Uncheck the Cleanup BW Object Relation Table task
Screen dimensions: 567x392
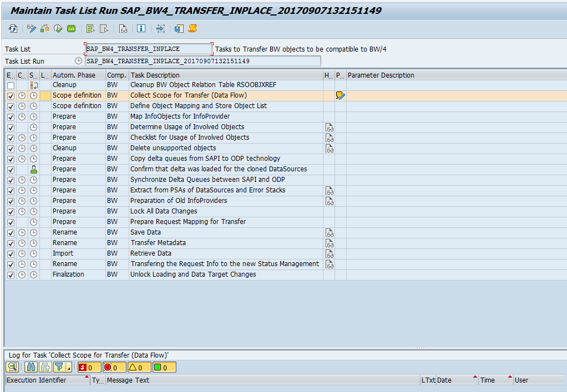[9, 85]
